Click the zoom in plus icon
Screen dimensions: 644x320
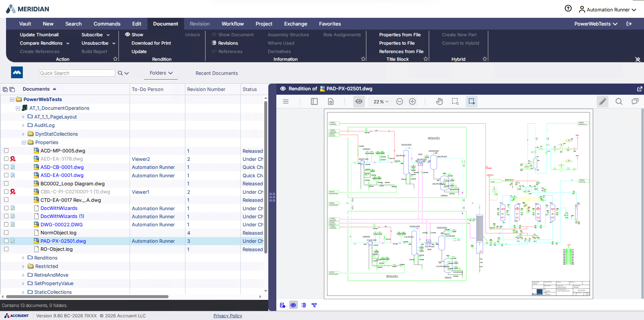click(x=412, y=101)
